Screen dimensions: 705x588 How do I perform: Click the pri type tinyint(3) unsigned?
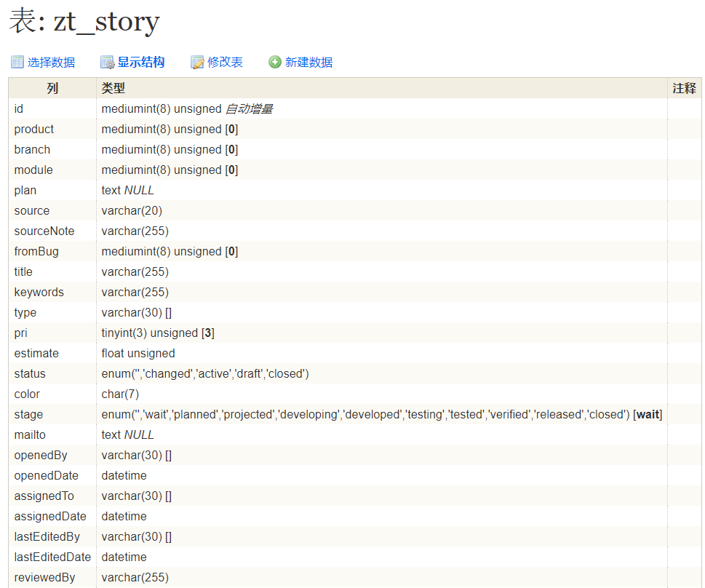tap(158, 333)
